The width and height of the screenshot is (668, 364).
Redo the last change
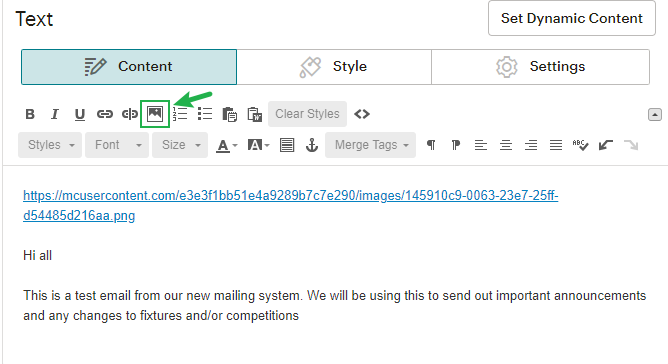[631, 145]
